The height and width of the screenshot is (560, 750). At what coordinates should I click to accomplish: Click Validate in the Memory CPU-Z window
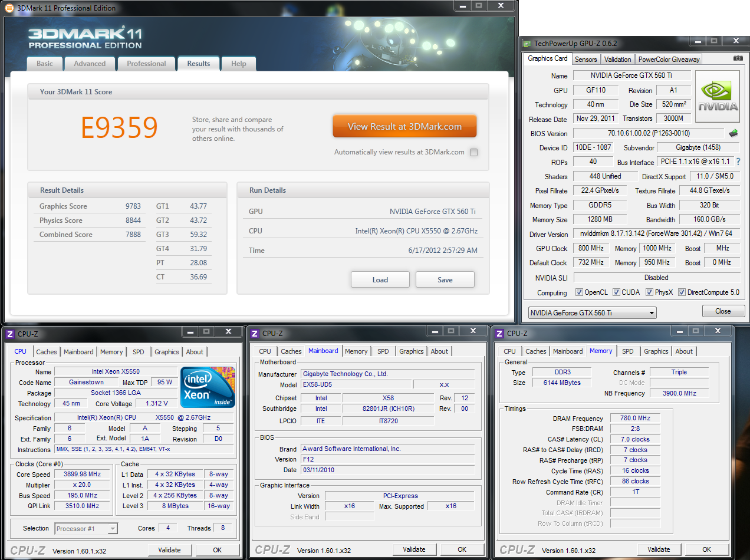coord(659,549)
